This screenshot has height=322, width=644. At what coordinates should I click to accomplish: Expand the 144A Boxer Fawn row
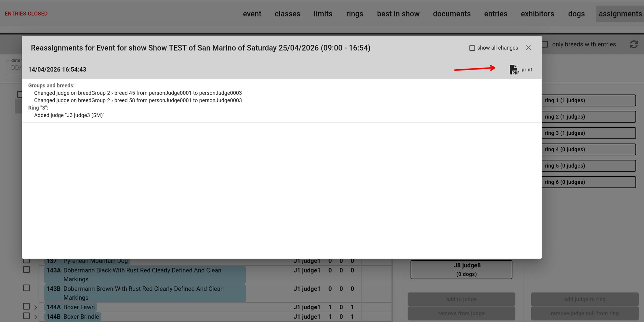tap(36, 307)
